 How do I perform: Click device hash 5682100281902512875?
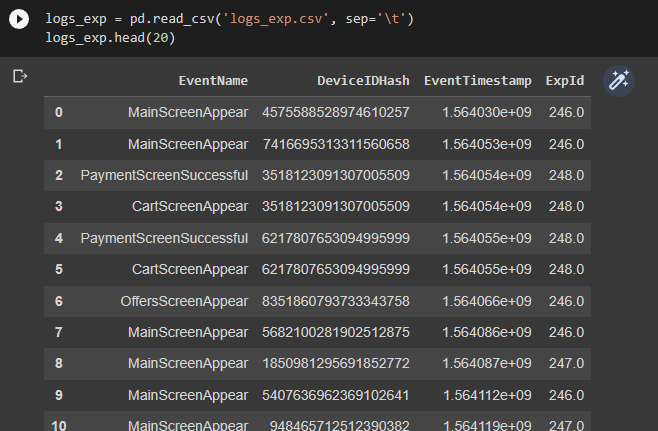coord(336,332)
